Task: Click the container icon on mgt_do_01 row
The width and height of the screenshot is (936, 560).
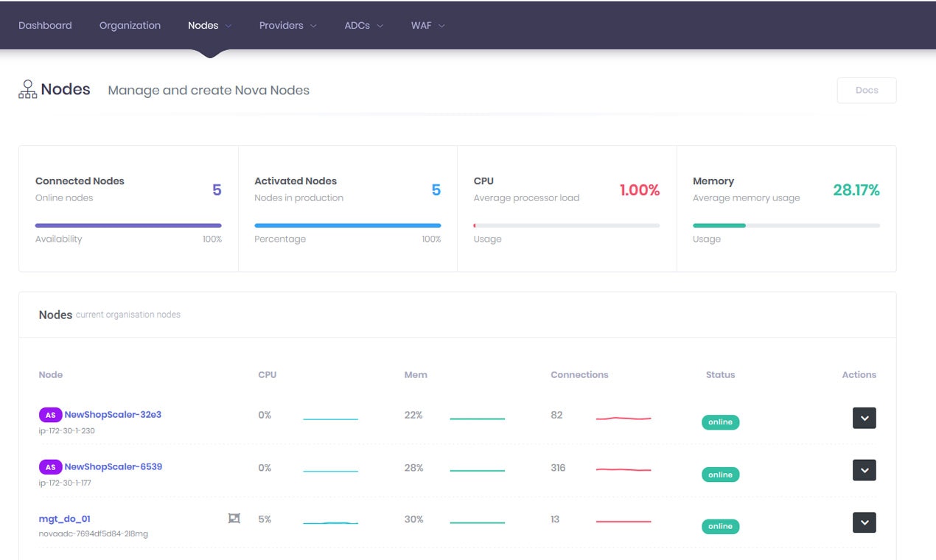Action: [x=234, y=519]
